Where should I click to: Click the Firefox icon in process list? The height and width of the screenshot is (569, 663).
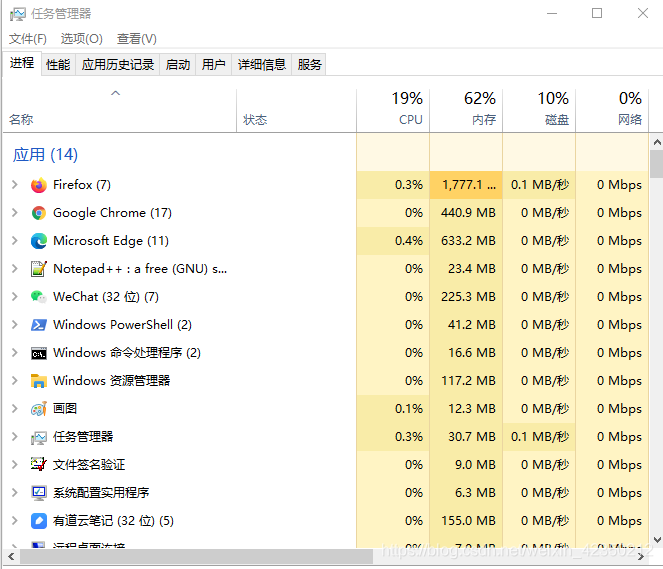pos(38,185)
